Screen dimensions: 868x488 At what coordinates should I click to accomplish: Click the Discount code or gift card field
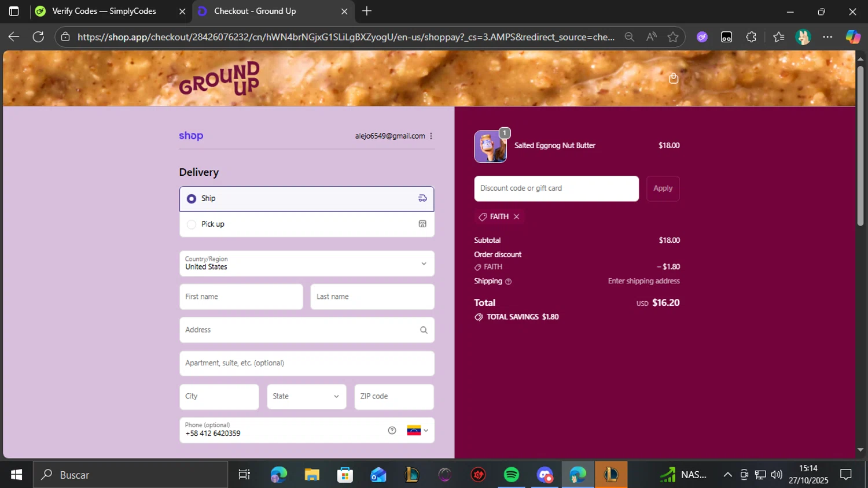(557, 188)
